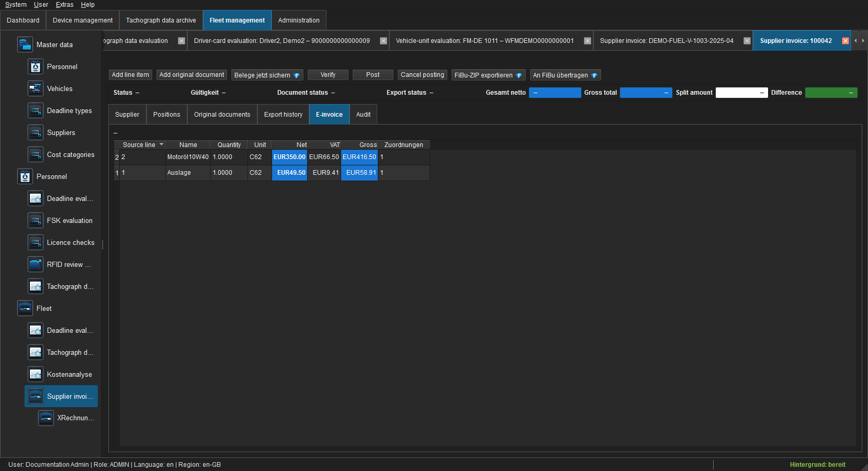The width and height of the screenshot is (868, 471).
Task: Click the Supplier invoices sidebar icon
Action: (36, 396)
